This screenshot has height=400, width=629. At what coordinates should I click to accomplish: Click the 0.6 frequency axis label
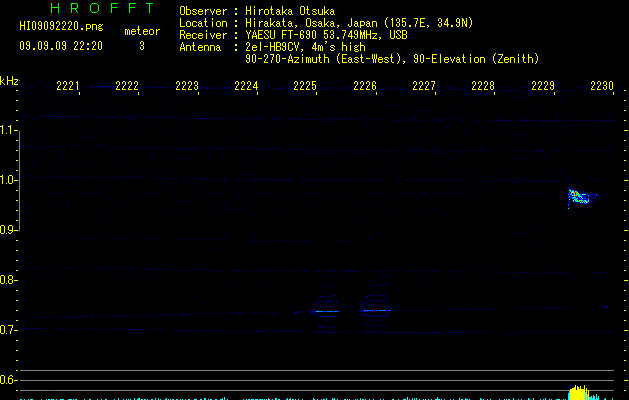pyautogui.click(x=8, y=380)
